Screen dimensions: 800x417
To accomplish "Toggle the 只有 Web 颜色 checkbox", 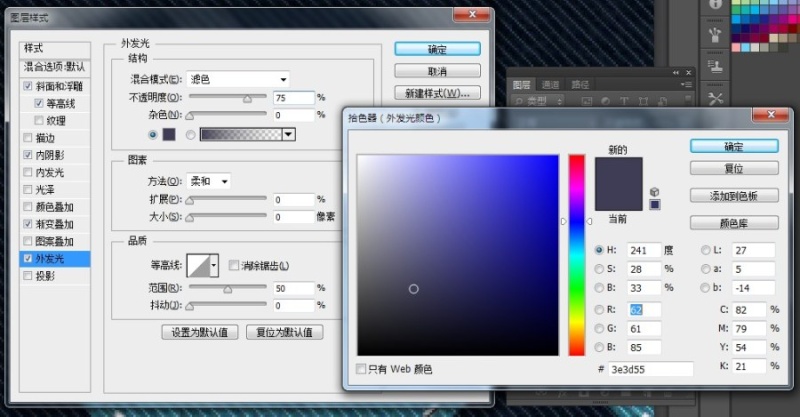I will pyautogui.click(x=362, y=370).
